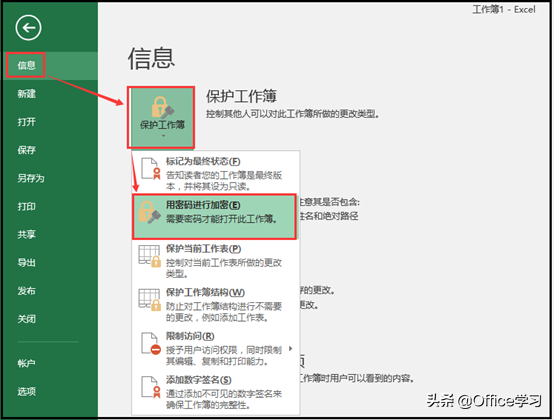Click the 保护工作簿 section heading
The image size is (554, 420).
coord(241,96)
